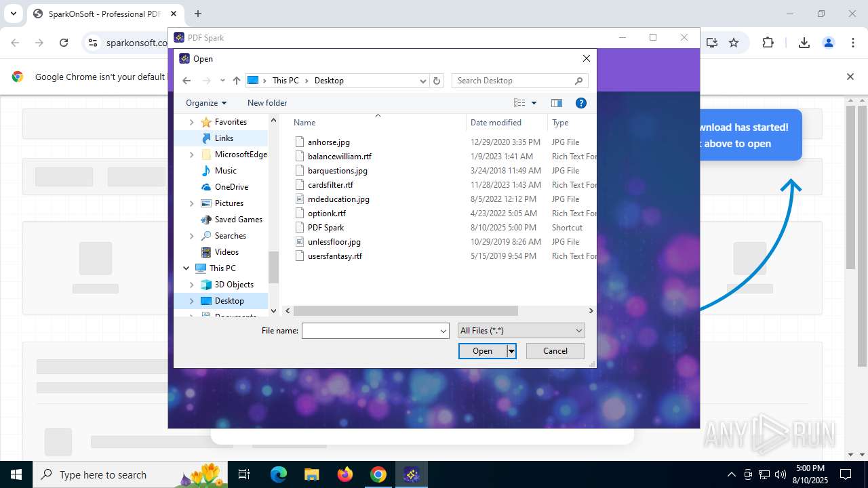Viewport: 868px width, 488px height.
Task: Open the Windows Start menu
Action: pyautogui.click(x=16, y=474)
